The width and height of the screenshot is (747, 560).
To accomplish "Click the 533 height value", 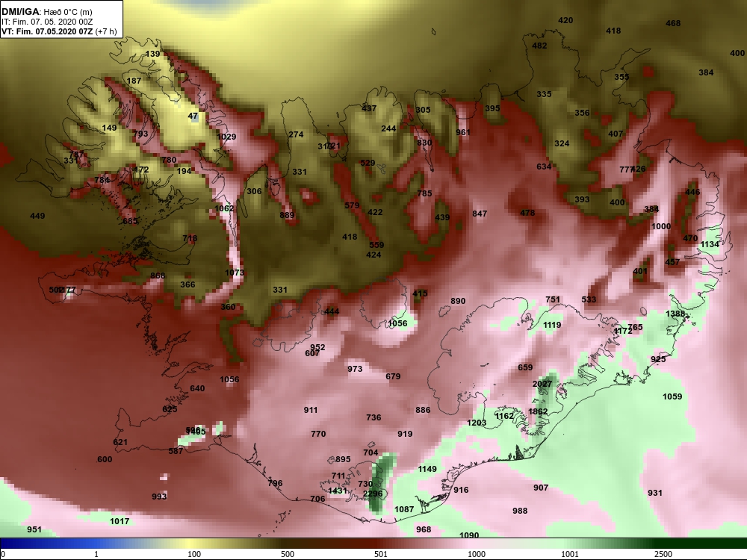I will pos(589,299).
